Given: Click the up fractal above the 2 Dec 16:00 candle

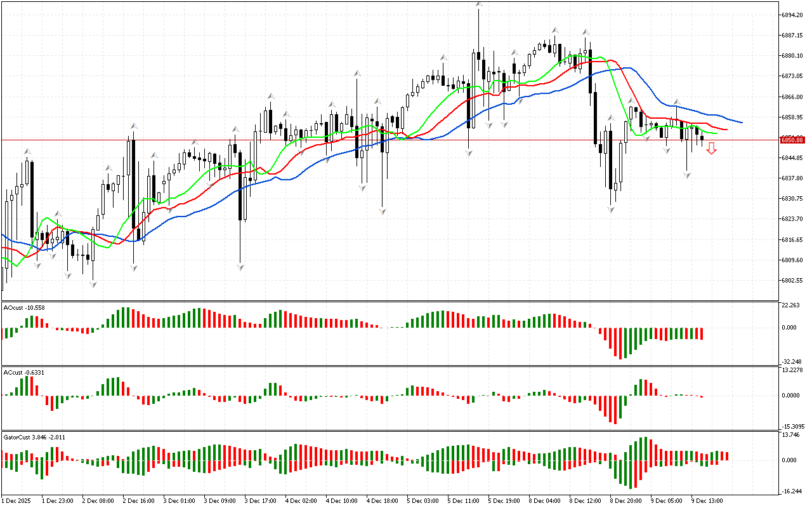Looking at the screenshot, I should click(x=134, y=126).
